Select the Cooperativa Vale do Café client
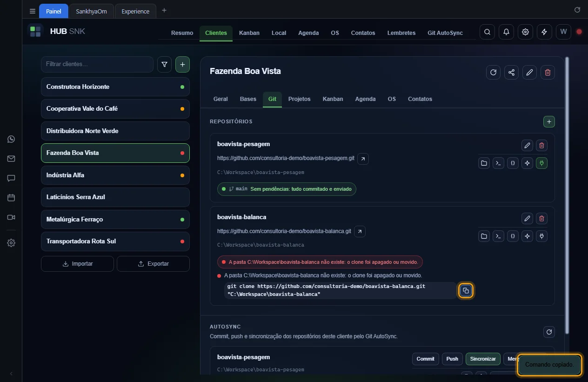This screenshot has height=382, width=588. pyautogui.click(x=115, y=109)
